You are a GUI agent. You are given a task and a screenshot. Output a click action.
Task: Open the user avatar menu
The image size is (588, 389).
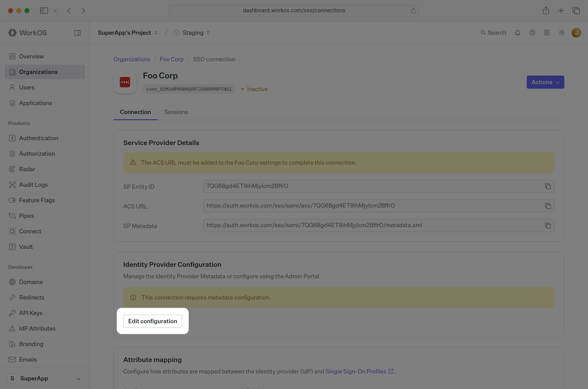pyautogui.click(x=576, y=33)
